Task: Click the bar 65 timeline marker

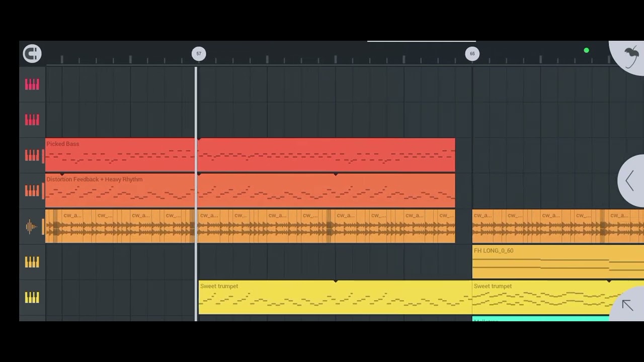Action: (472, 54)
